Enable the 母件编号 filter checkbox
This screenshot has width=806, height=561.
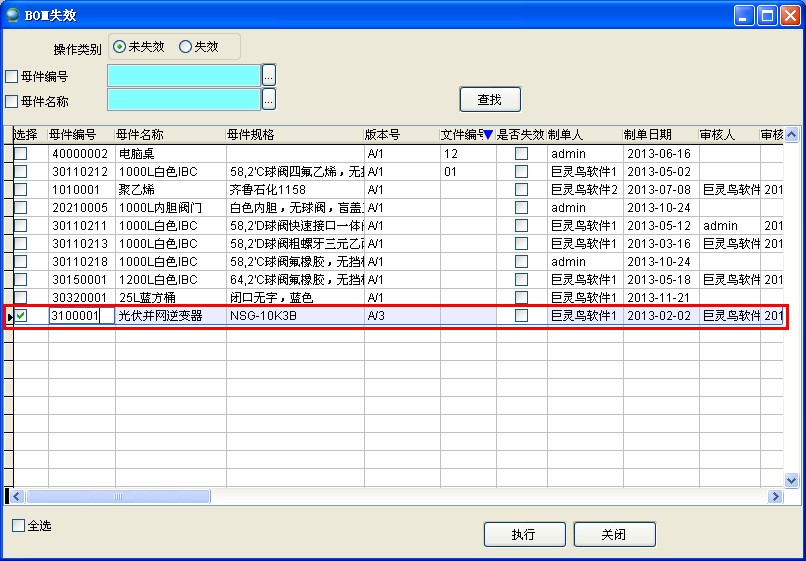point(12,76)
